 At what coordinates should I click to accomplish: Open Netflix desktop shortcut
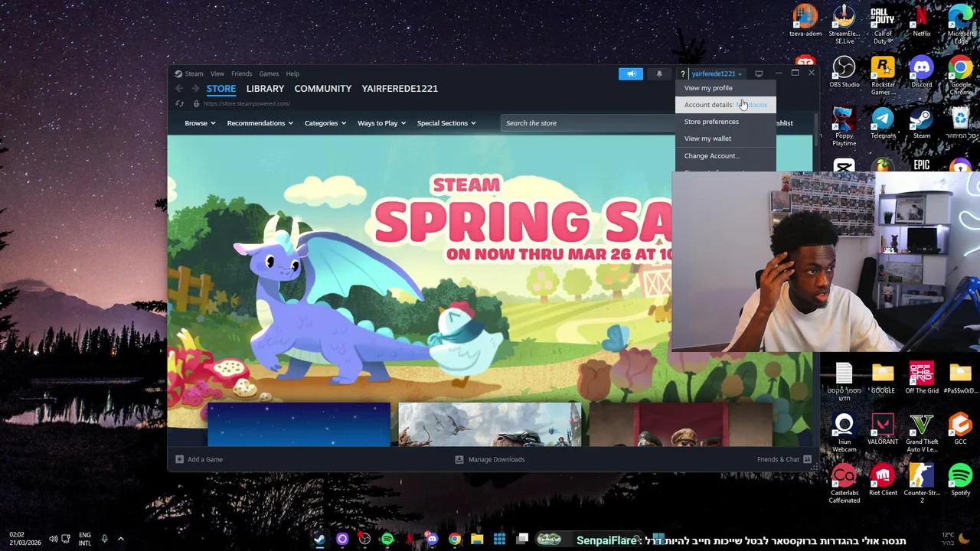[921, 21]
